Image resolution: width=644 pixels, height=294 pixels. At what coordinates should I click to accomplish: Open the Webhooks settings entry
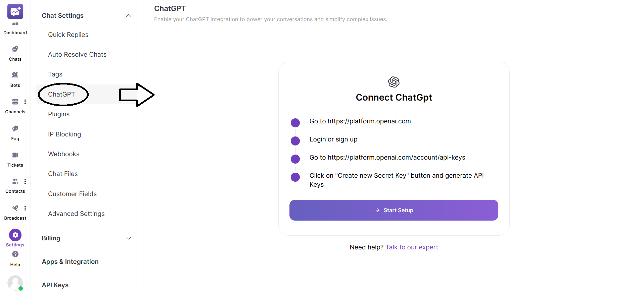pyautogui.click(x=63, y=154)
